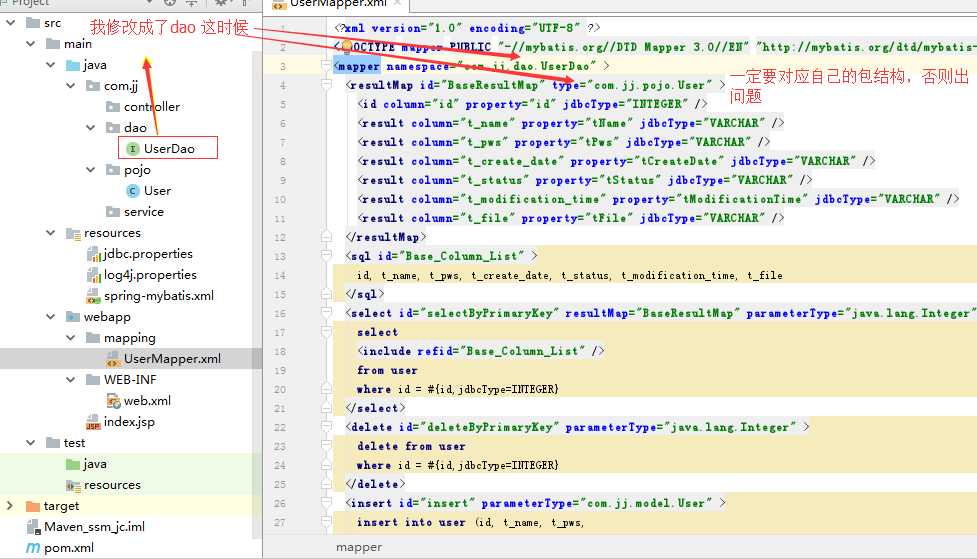Click the test resources folder icon
Image resolution: width=977 pixels, height=559 pixels.
[x=73, y=485]
